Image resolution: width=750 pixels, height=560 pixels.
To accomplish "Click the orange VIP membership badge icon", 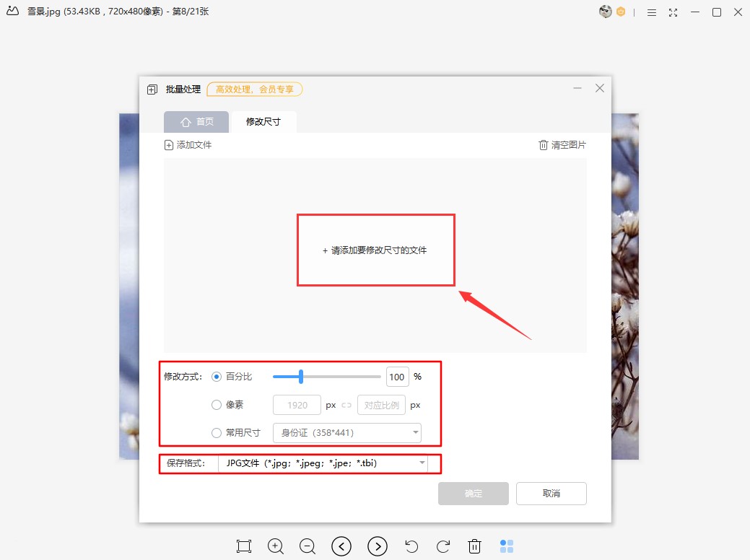I will tap(621, 12).
